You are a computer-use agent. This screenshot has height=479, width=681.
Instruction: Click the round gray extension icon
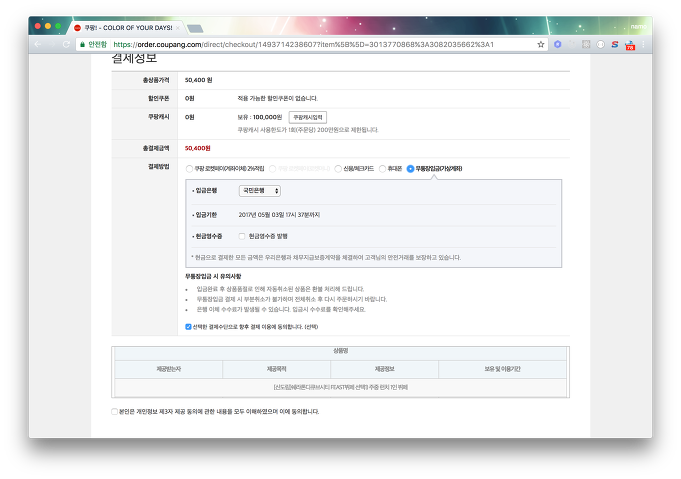(x=600, y=44)
